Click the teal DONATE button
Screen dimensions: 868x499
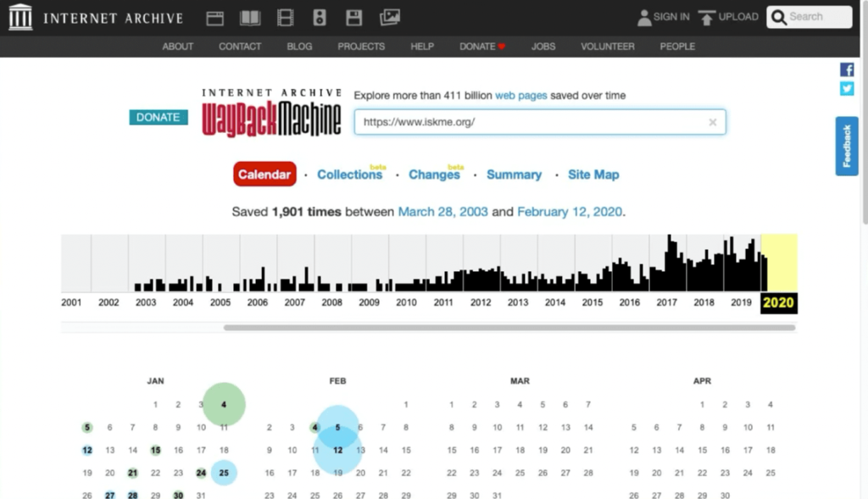point(158,117)
